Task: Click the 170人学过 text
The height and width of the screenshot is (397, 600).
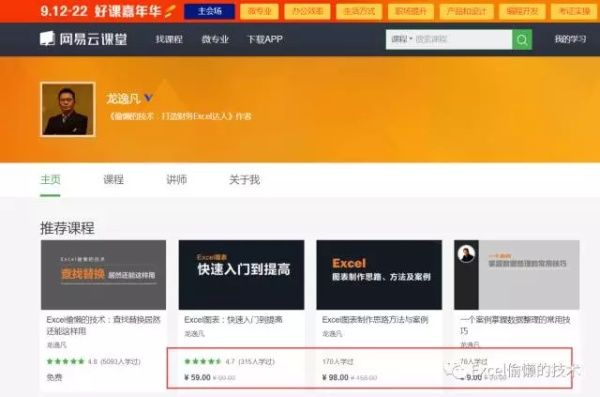Action: [338, 361]
